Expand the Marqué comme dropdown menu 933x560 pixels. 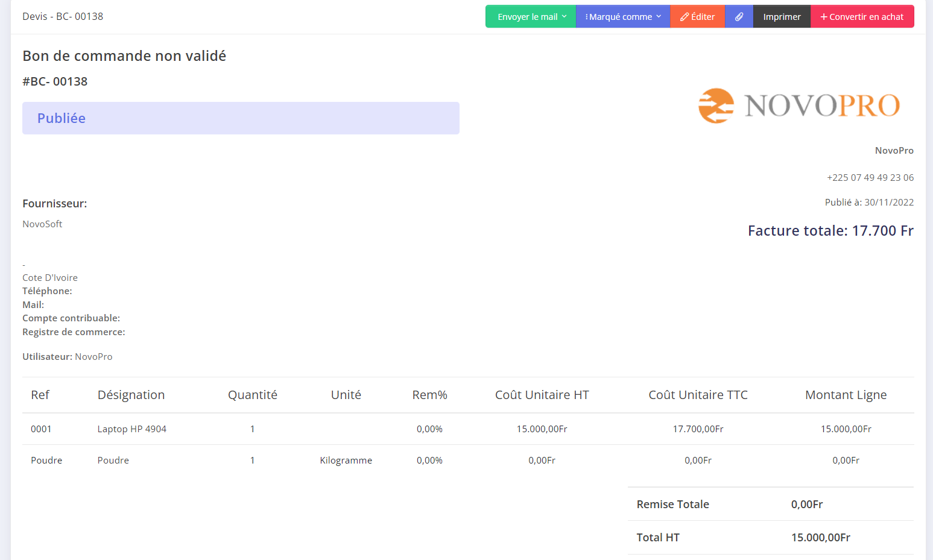pyautogui.click(x=623, y=17)
